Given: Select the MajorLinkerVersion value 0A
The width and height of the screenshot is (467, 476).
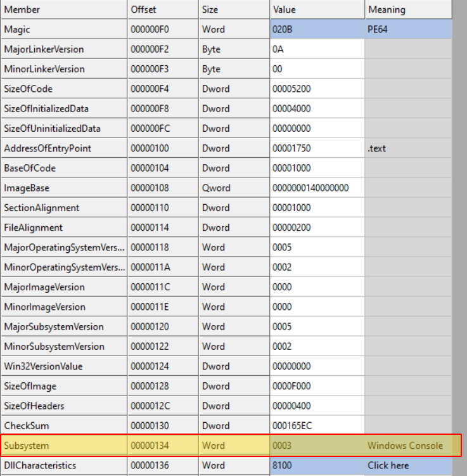Looking at the screenshot, I should click(317, 49).
